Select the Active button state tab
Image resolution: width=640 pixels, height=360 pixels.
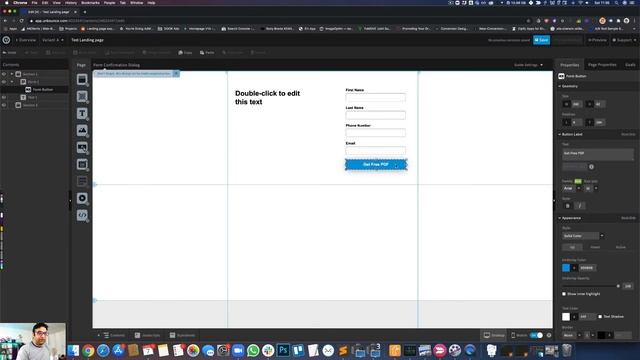pyautogui.click(x=620, y=247)
